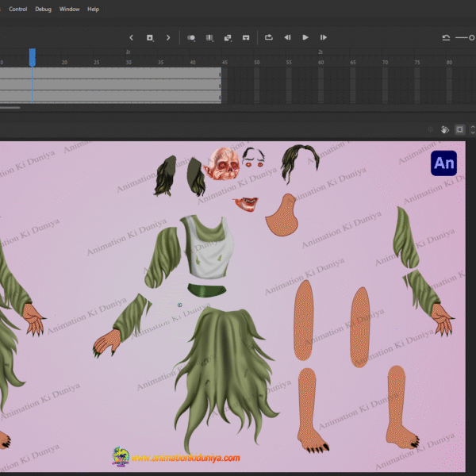Select the skull head on stage
The height and width of the screenshot is (476, 476).
(223, 164)
